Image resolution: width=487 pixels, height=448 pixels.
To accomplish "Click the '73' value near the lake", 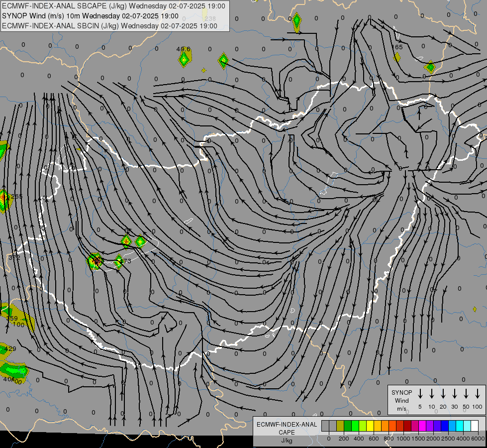I will (x=127, y=261).
